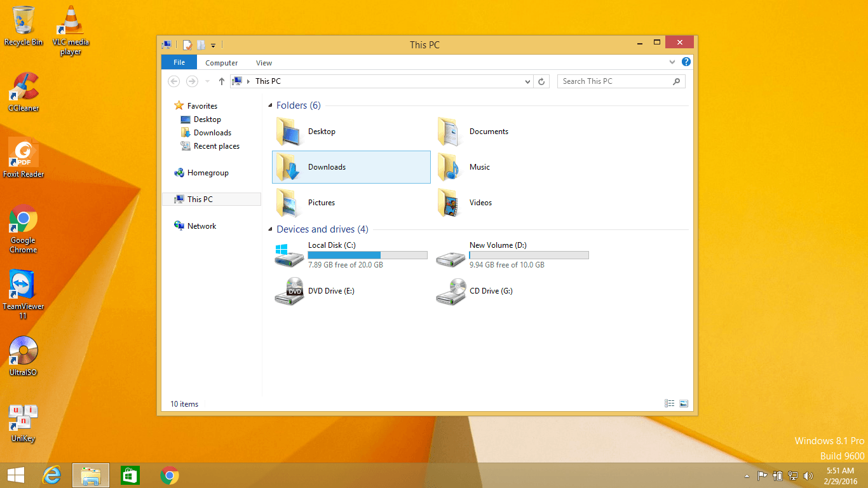The image size is (868, 488).
Task: Select the DVD Drive (E:) icon
Action: [290, 291]
